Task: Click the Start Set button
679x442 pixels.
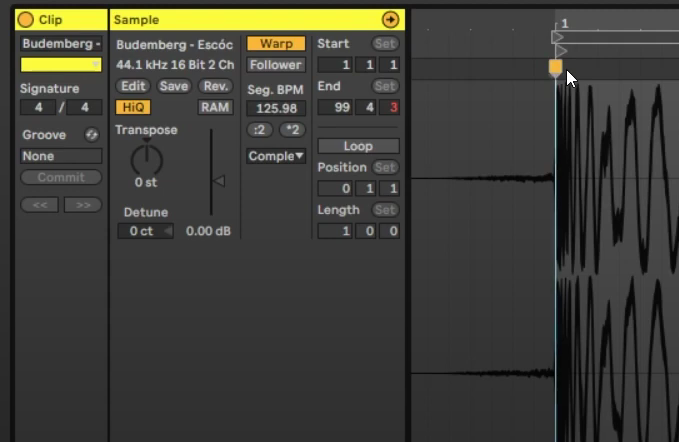Action: 385,43
